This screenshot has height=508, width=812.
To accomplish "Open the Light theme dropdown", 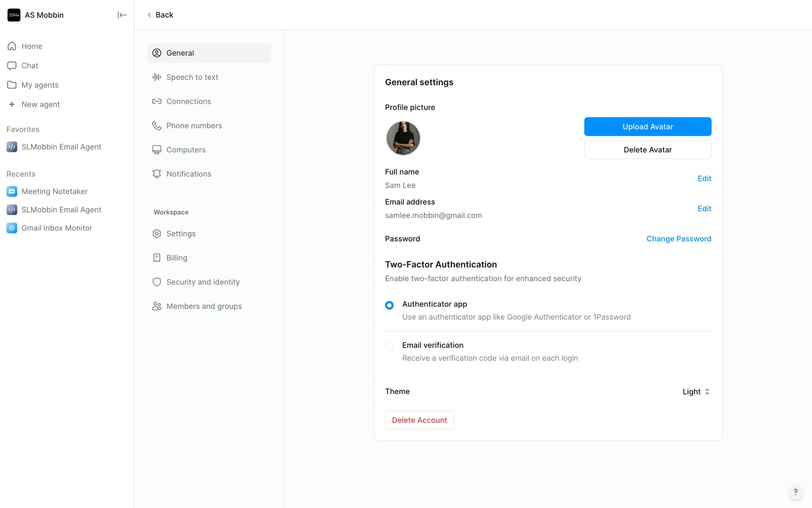I will pyautogui.click(x=696, y=392).
